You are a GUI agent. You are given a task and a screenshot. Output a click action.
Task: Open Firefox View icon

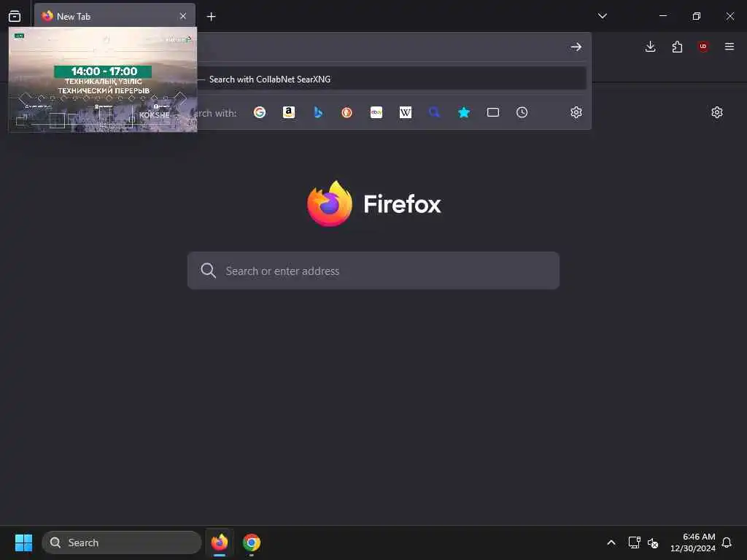pyautogui.click(x=15, y=16)
